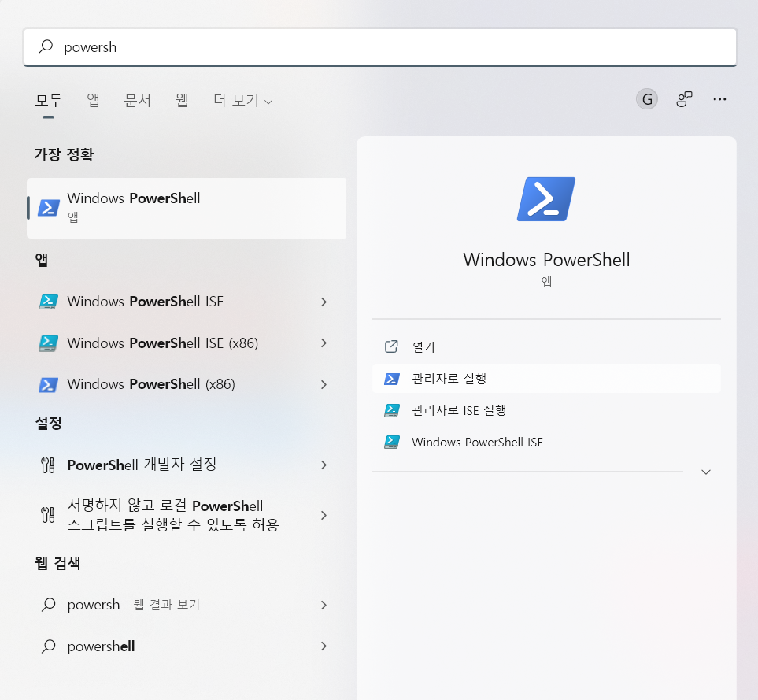Click the Windows PowerShell ISE app icon
758x700 pixels.
48,302
